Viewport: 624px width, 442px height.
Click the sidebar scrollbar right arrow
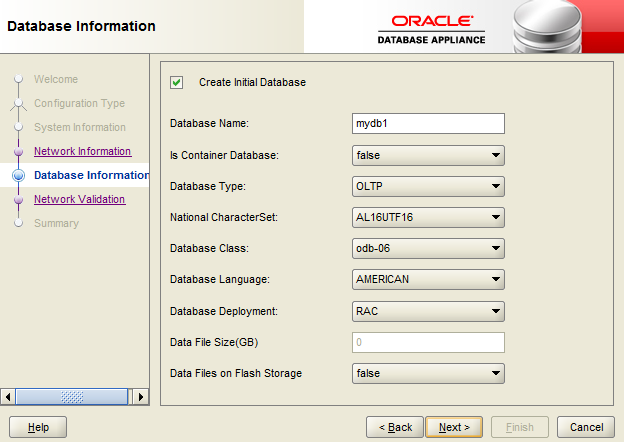pyautogui.click(x=140, y=397)
